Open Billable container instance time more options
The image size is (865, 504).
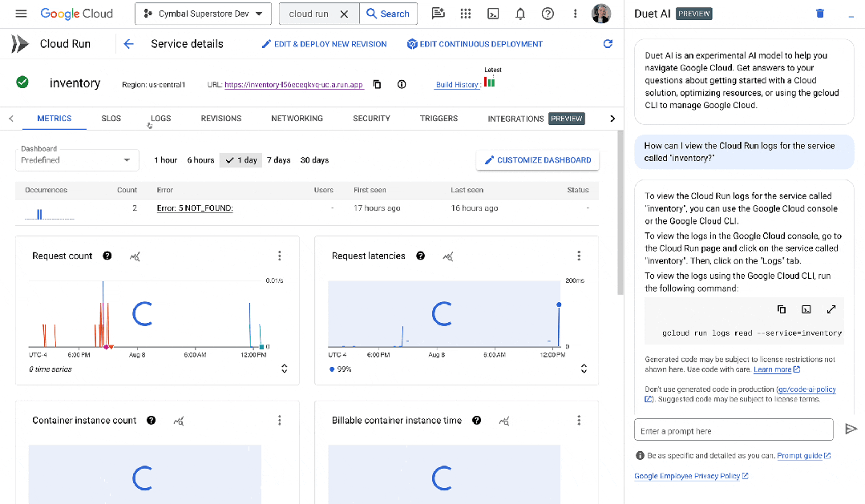[x=579, y=421]
